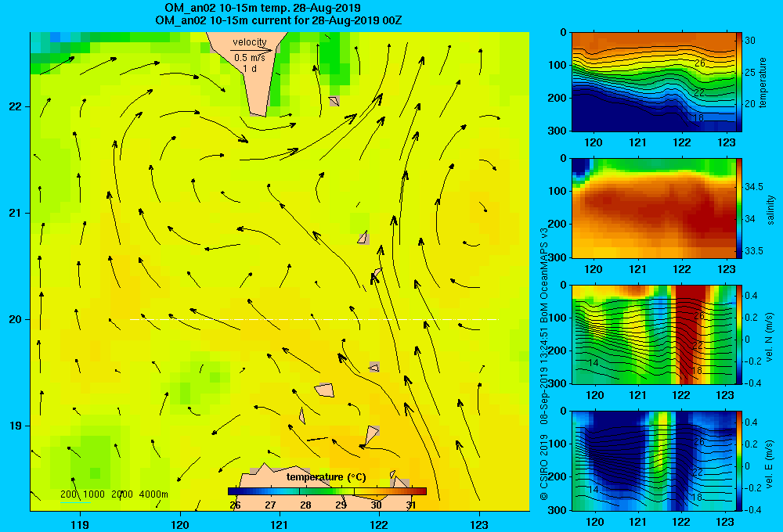Click the 30 tick on the temperature section colorbar
Screen dimensions: 783x532
point(749,41)
